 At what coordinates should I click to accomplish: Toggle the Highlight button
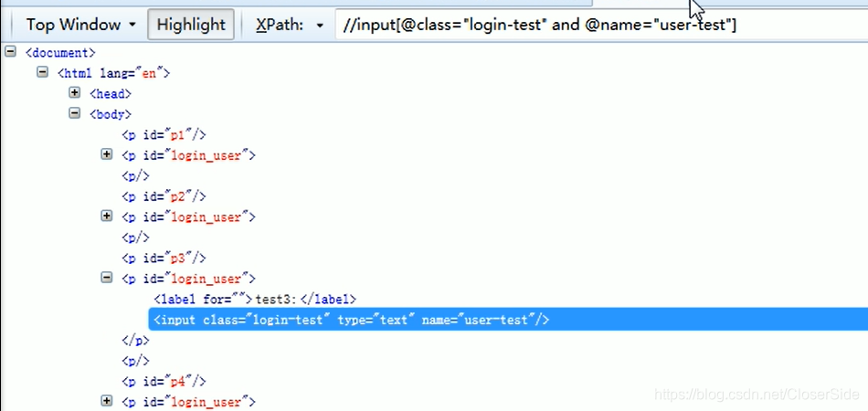[191, 25]
